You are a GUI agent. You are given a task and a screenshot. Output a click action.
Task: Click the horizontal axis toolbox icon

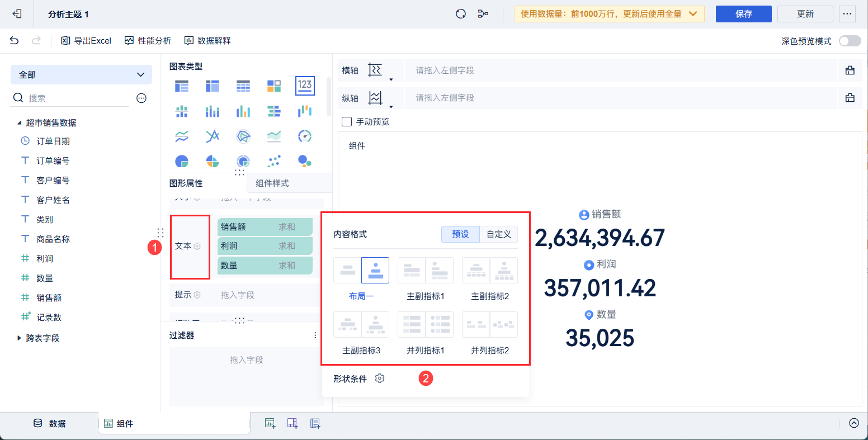pos(850,70)
